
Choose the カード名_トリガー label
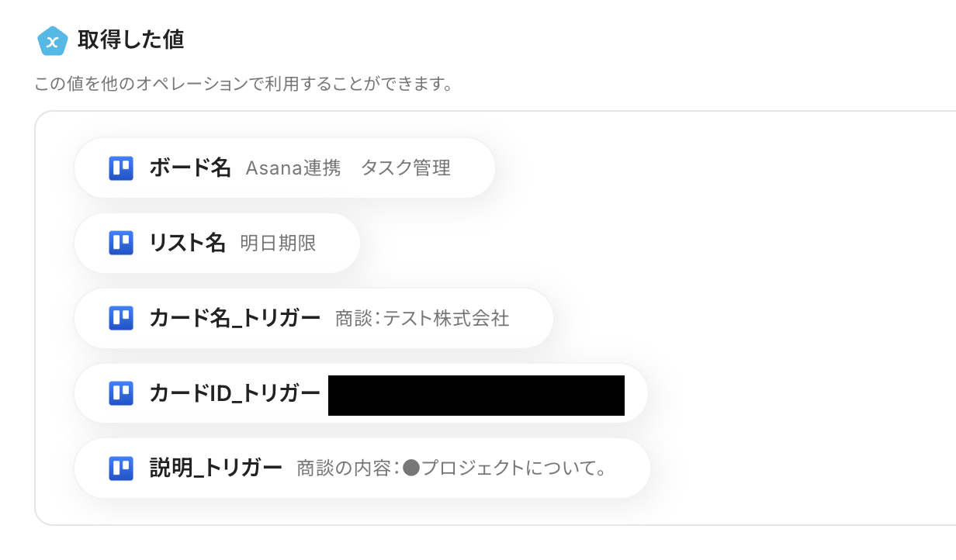pos(234,318)
